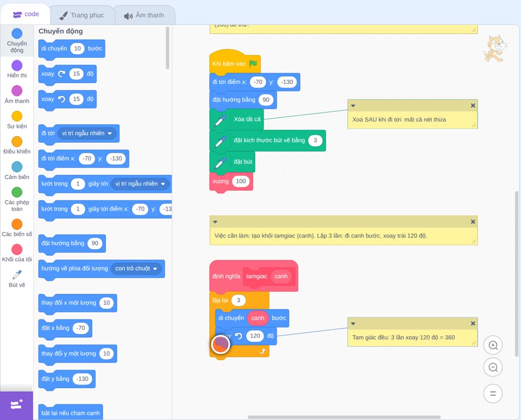The height and width of the screenshot is (420, 521).
Task: Edit direction value 90 in workspace block
Action: pos(266,100)
